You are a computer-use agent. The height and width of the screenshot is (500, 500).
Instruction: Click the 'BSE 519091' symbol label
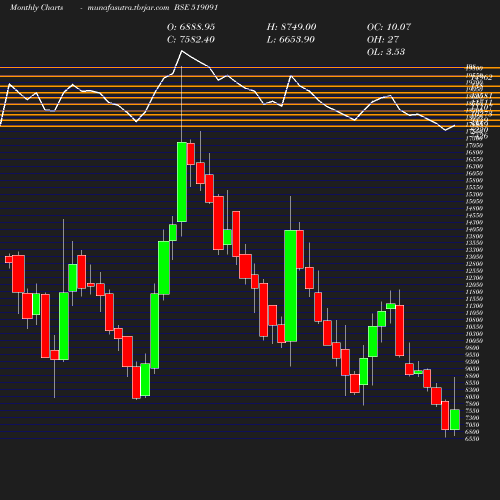[x=196, y=8]
